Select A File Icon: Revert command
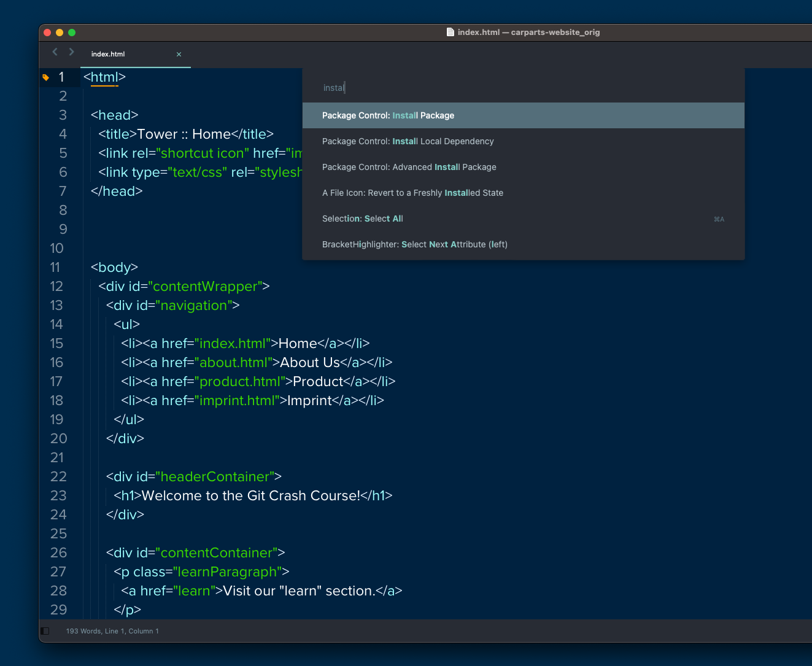 pyautogui.click(x=412, y=193)
